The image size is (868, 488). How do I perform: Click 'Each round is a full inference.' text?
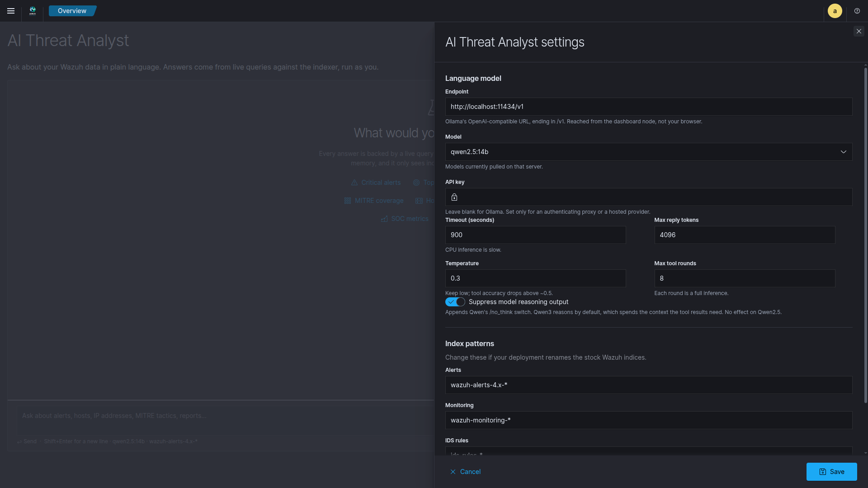(x=691, y=293)
